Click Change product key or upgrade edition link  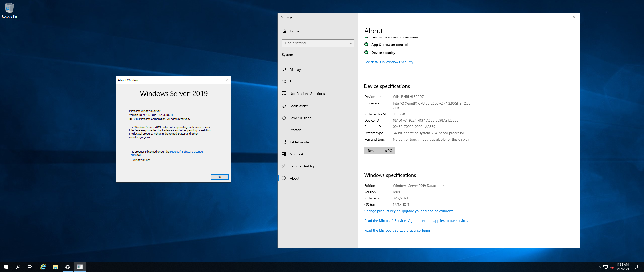[x=408, y=211]
